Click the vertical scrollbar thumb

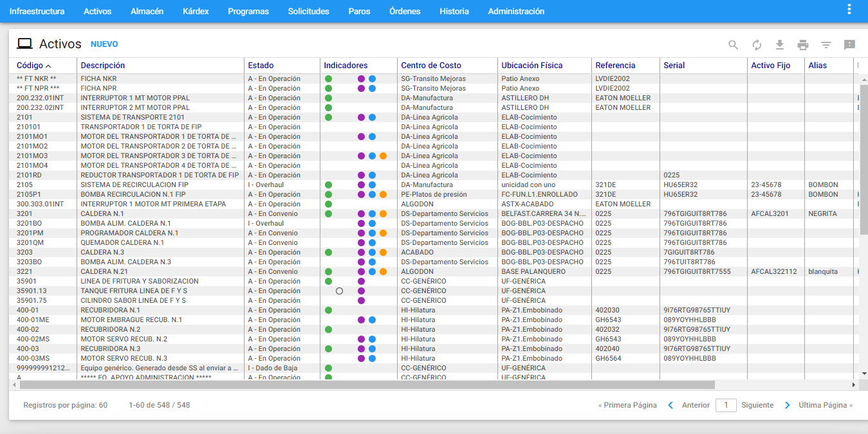click(863, 159)
